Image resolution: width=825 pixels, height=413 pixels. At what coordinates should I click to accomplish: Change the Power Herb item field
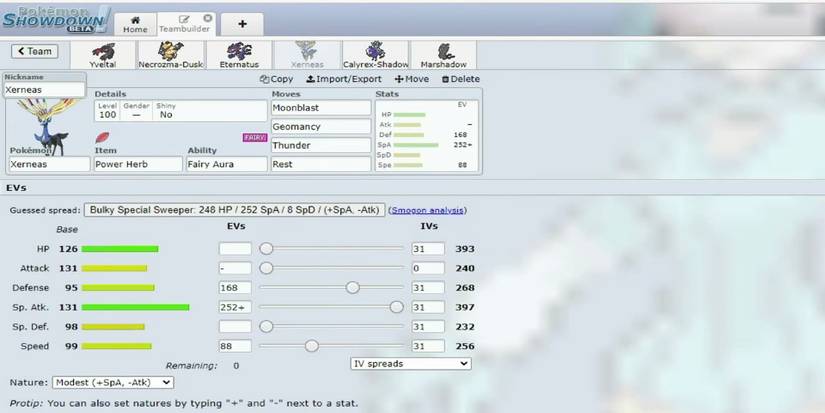(138, 164)
